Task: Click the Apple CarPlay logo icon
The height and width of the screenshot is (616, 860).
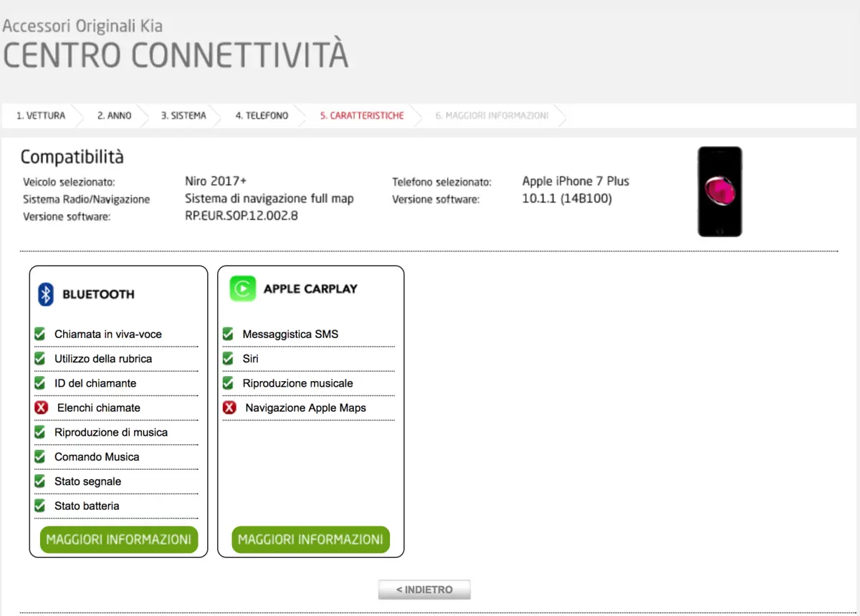Action: 243,289
